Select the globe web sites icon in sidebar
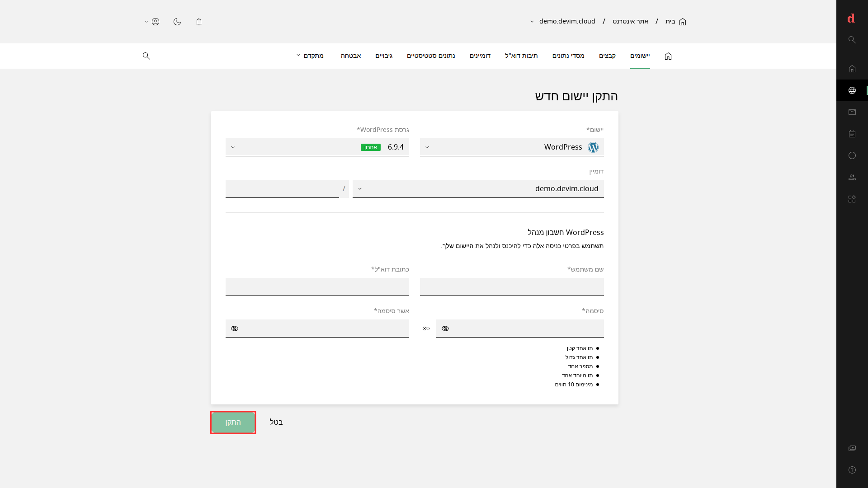The width and height of the screenshot is (868, 488). tap(852, 90)
